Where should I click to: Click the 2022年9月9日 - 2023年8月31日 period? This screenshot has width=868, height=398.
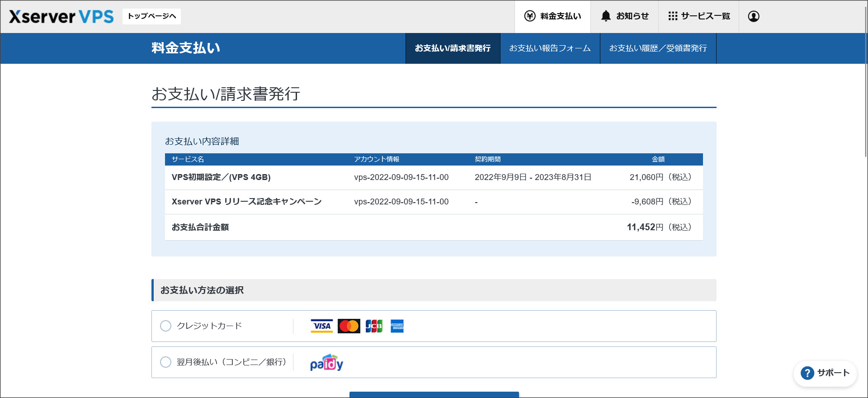533,177
